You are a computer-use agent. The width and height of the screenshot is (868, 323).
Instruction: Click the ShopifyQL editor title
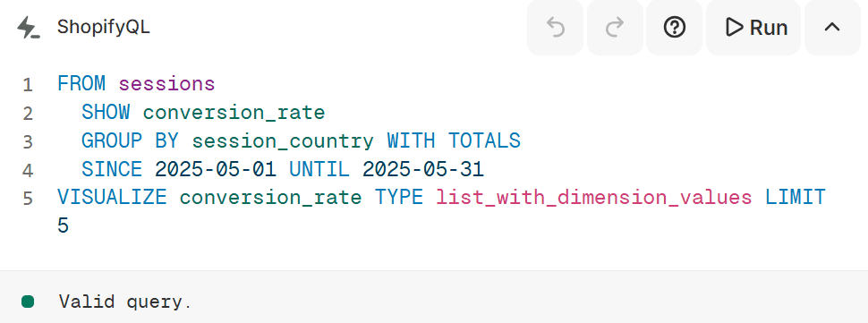[104, 28]
